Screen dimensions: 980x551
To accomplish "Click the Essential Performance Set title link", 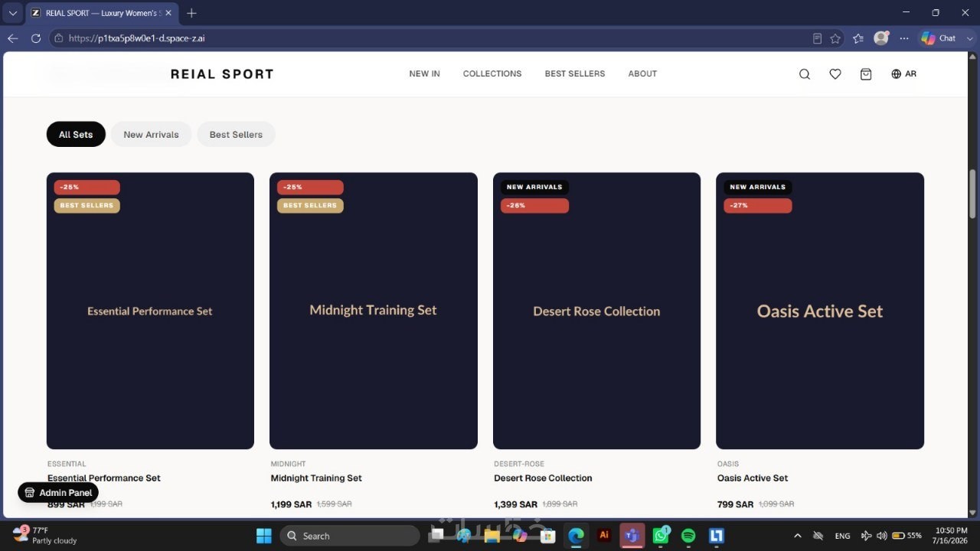I will 104,478.
